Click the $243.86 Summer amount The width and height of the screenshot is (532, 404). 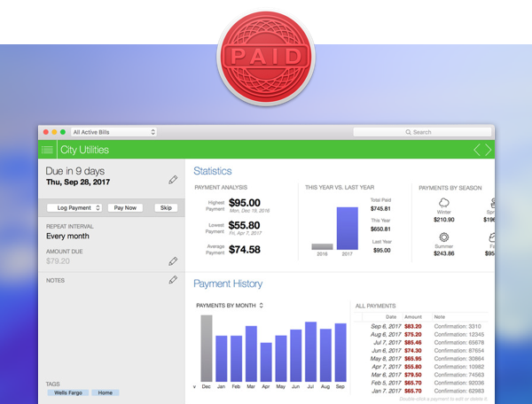point(444,253)
